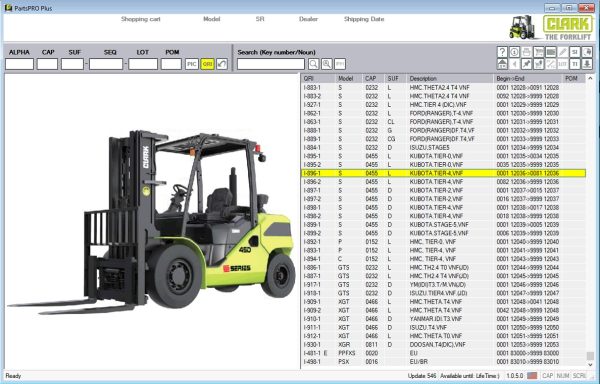This screenshot has width=600, height=384.
Task: Click the grayed PPI button beside search
Action: (340, 64)
